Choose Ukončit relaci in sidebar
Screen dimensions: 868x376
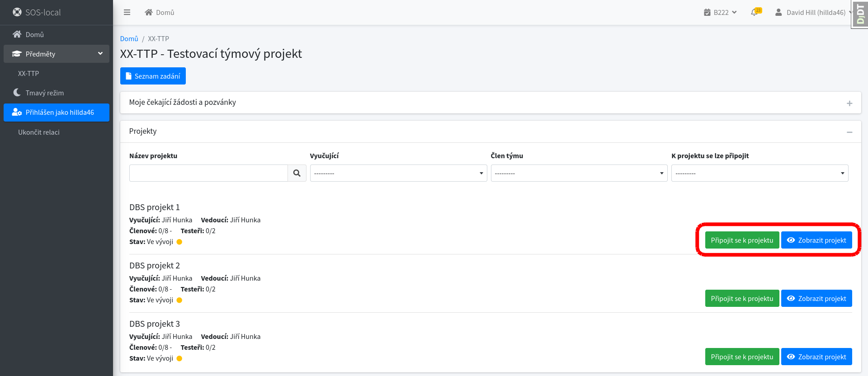(57, 132)
